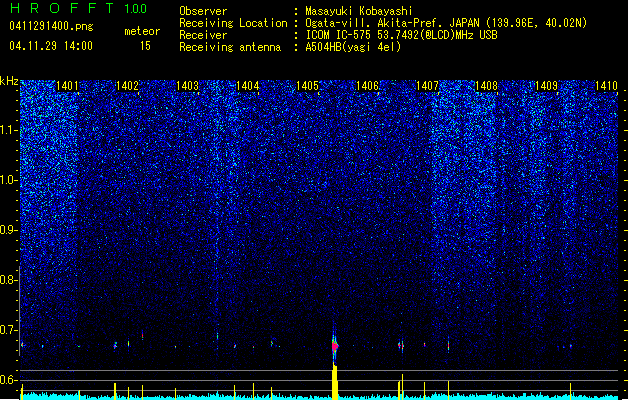Screen dimensions: 629x400
Task: Click the large magenta meteor echo after 1405
Action: pyautogui.click(x=335, y=346)
